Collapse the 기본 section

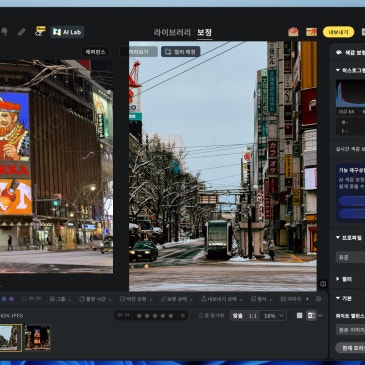pos(338,298)
